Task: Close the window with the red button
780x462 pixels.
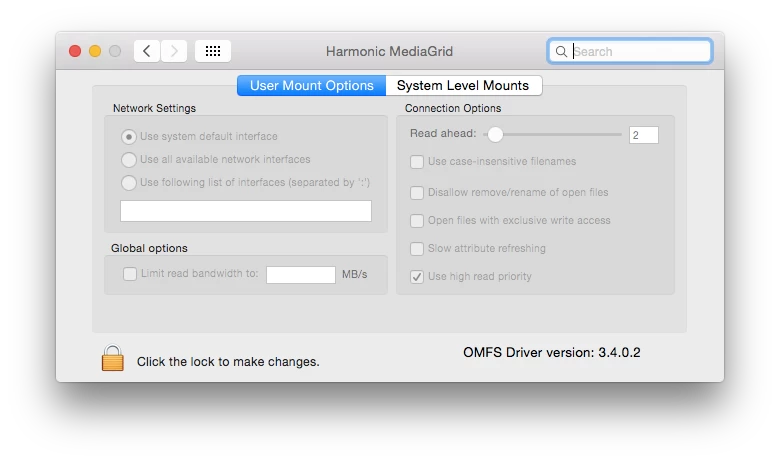Action: pos(75,51)
